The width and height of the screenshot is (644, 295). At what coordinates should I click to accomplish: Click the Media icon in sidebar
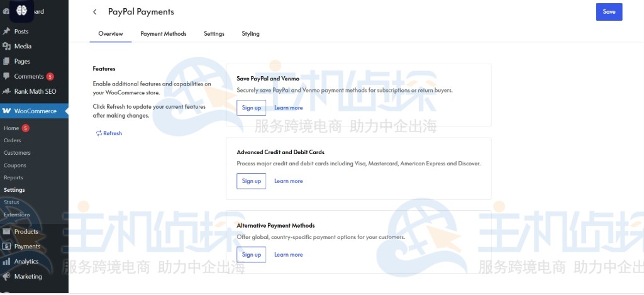pos(6,47)
